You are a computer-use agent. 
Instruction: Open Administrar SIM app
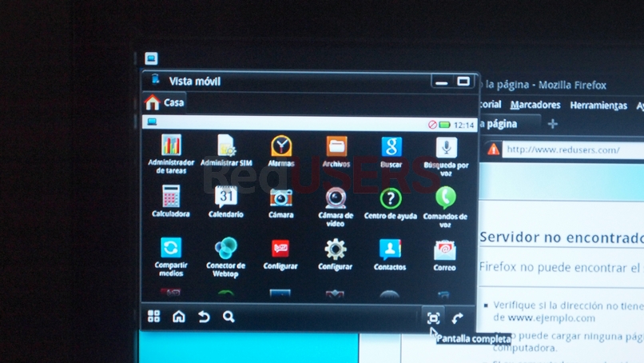point(226,150)
